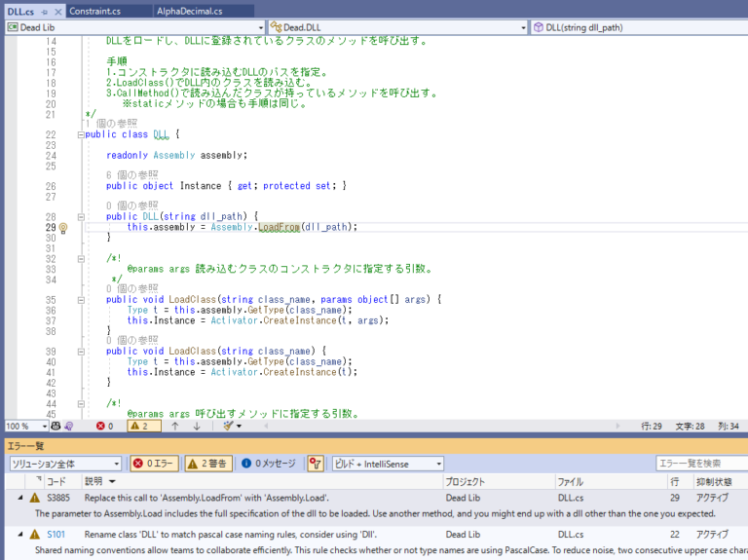
Task: Click the editor horizontal scrollbar left arrow
Action: pos(266,426)
